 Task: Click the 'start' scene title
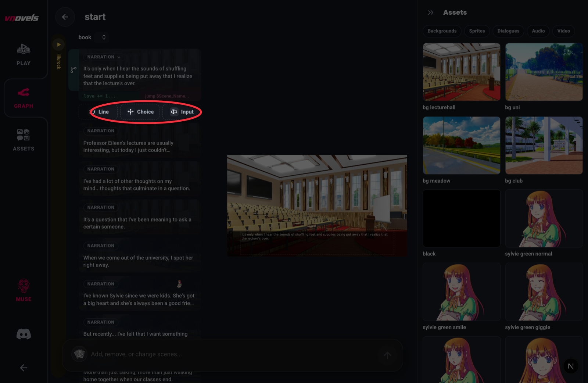pyautogui.click(x=95, y=17)
